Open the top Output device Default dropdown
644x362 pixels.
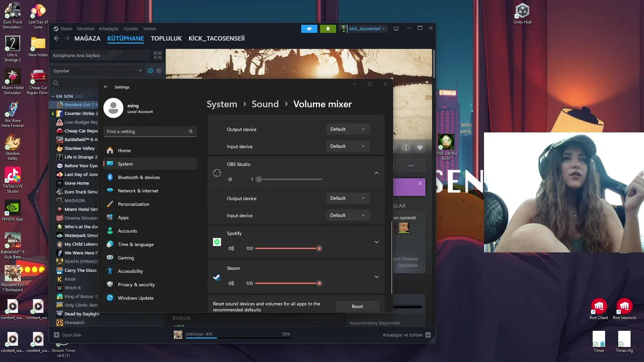coord(348,129)
